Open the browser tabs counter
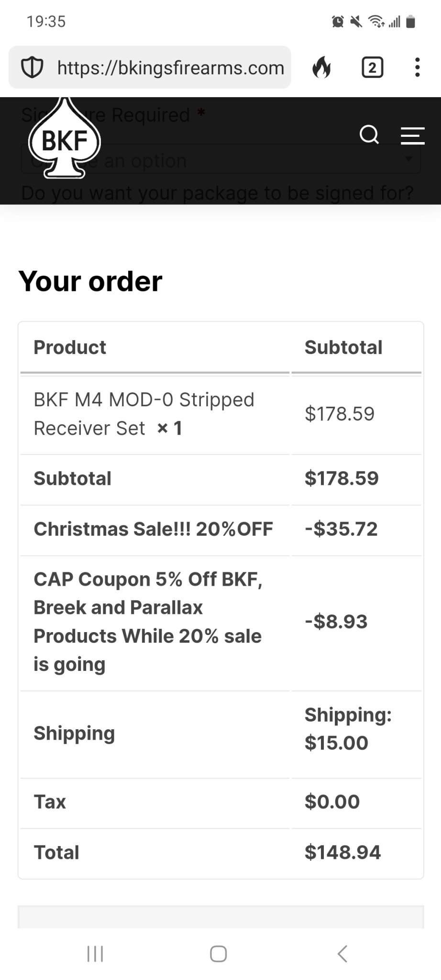The width and height of the screenshot is (441, 980). [x=373, y=67]
